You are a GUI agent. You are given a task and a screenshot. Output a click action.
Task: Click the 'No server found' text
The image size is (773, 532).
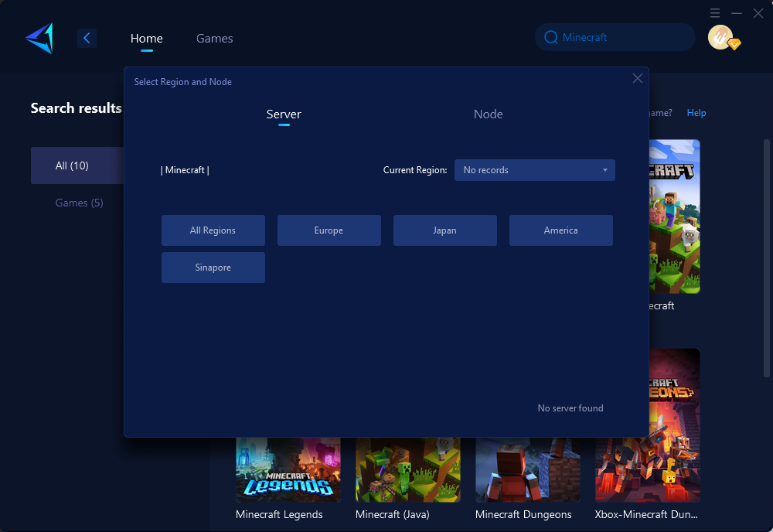pyautogui.click(x=570, y=408)
